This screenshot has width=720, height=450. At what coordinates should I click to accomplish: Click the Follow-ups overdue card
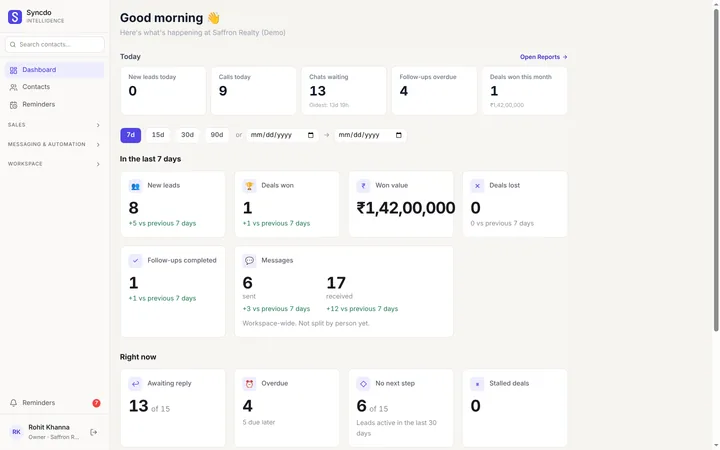click(x=434, y=91)
